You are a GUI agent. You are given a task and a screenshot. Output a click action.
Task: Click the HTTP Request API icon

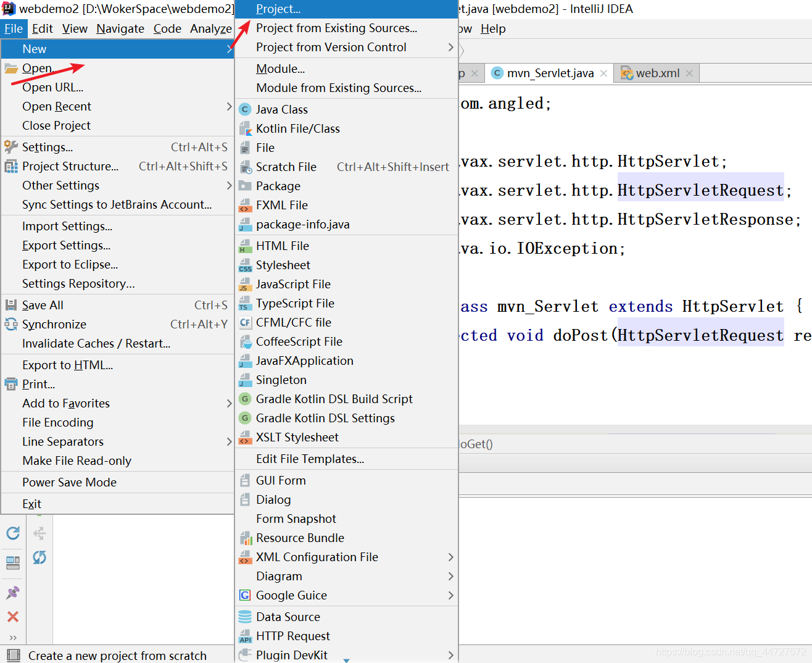245,636
